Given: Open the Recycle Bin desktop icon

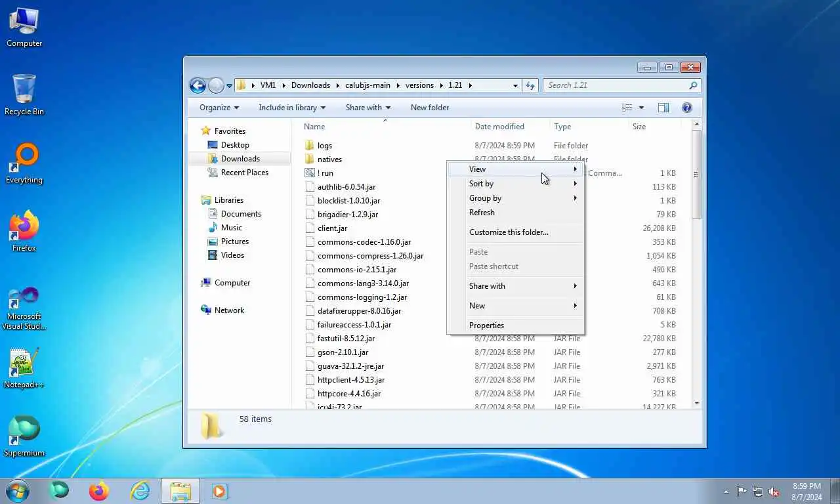Looking at the screenshot, I should tap(24, 95).
